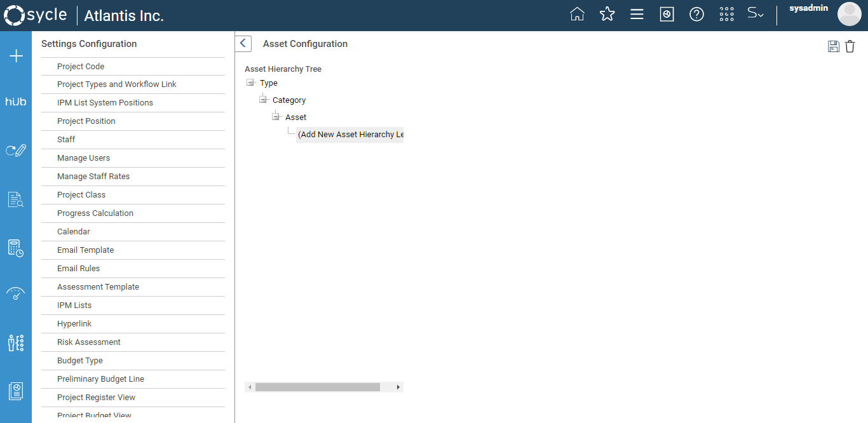Open Progress Calculation settings
Screen dimensions: 868x423
[x=133, y=213]
